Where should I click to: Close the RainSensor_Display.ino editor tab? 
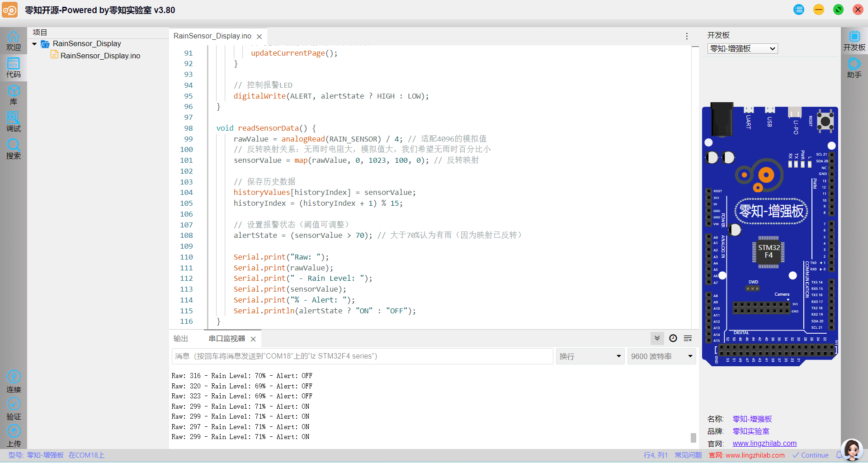point(259,36)
